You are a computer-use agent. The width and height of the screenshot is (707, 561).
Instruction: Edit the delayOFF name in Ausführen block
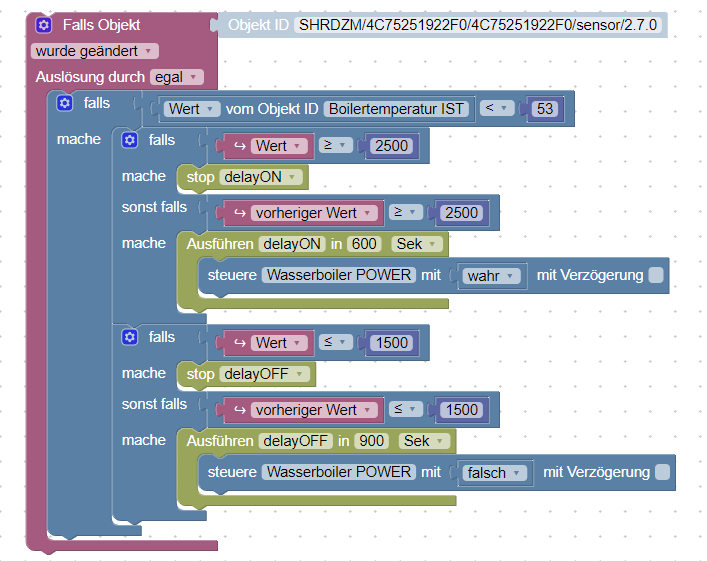[295, 441]
